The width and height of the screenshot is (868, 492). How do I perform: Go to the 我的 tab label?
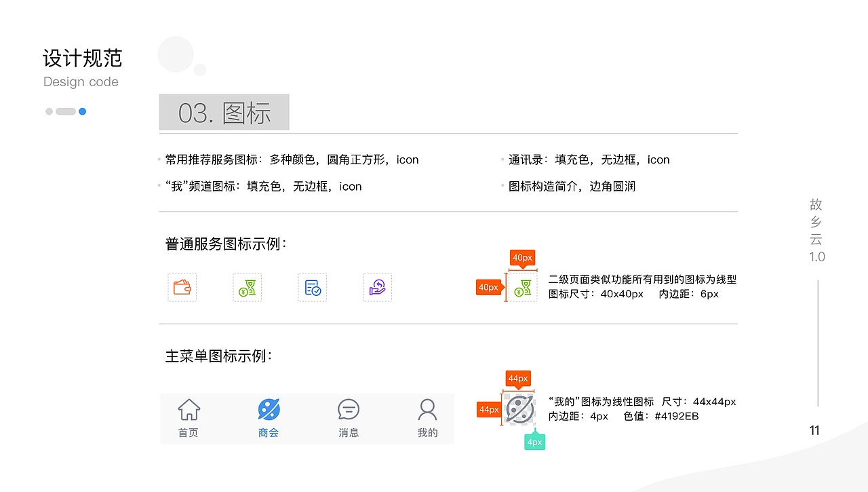(x=427, y=433)
